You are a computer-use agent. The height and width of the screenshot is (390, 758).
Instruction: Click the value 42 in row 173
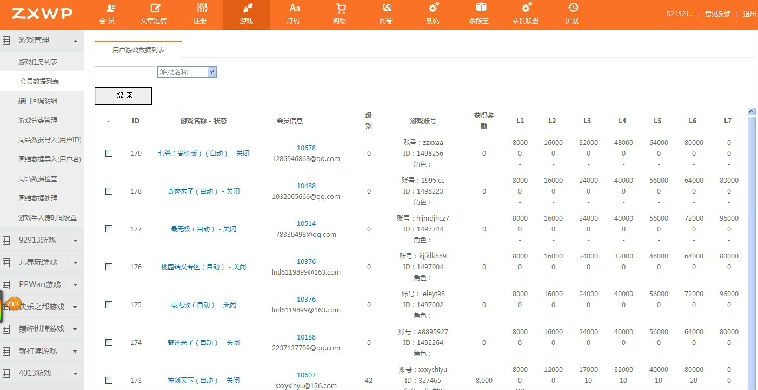(x=368, y=380)
